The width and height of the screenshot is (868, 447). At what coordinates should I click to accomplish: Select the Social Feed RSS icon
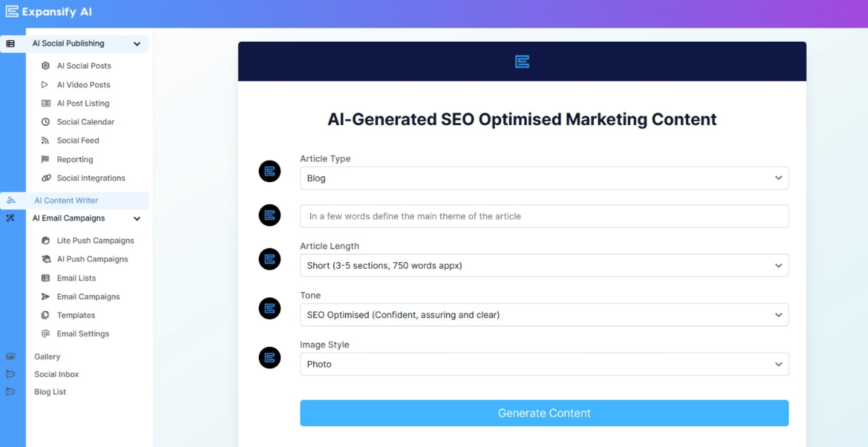pos(46,140)
